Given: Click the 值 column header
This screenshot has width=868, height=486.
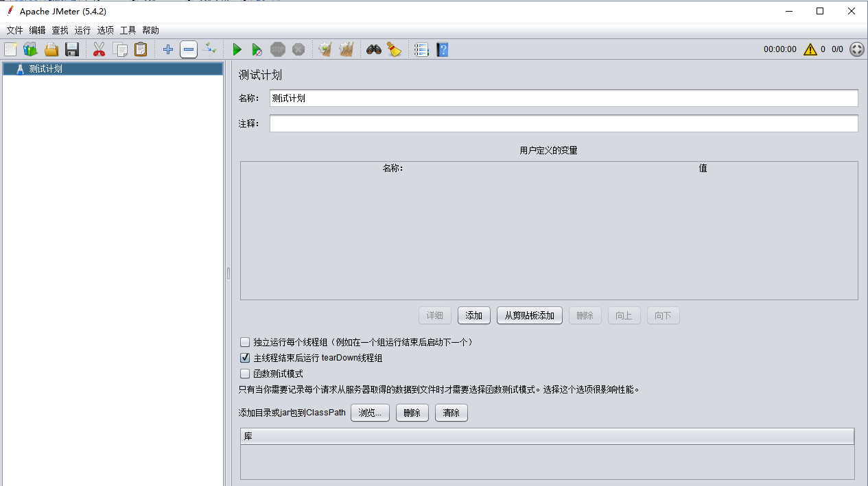Looking at the screenshot, I should [x=703, y=168].
